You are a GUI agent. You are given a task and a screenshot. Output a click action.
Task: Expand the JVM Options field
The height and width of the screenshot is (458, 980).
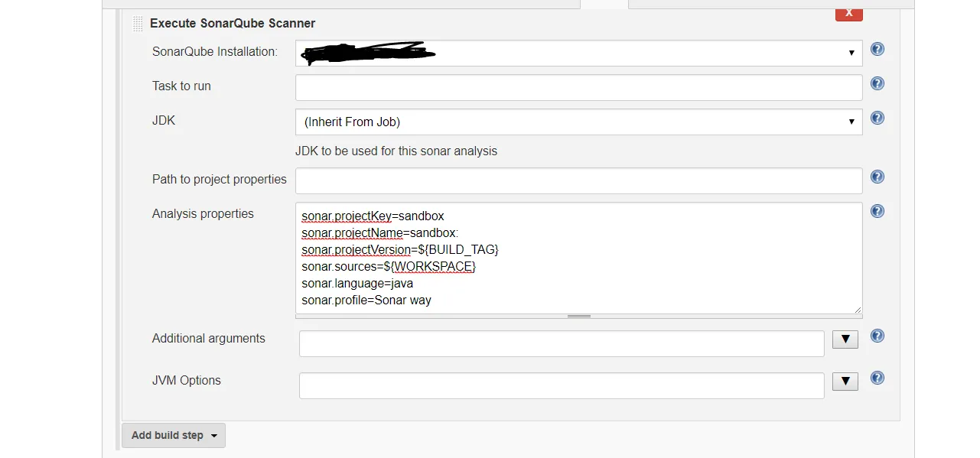[x=845, y=382]
